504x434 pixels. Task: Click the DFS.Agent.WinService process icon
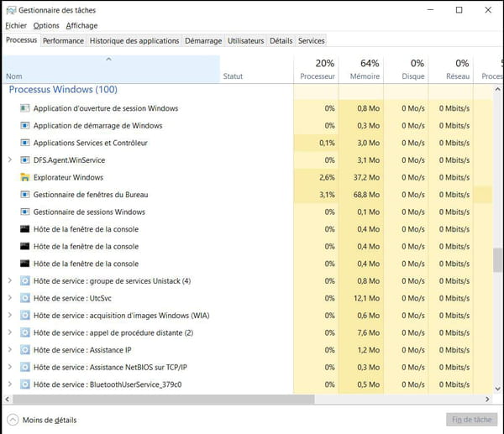24,160
